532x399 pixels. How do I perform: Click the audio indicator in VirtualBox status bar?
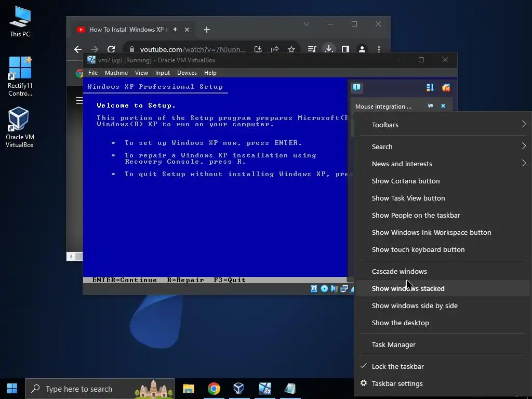point(334,289)
